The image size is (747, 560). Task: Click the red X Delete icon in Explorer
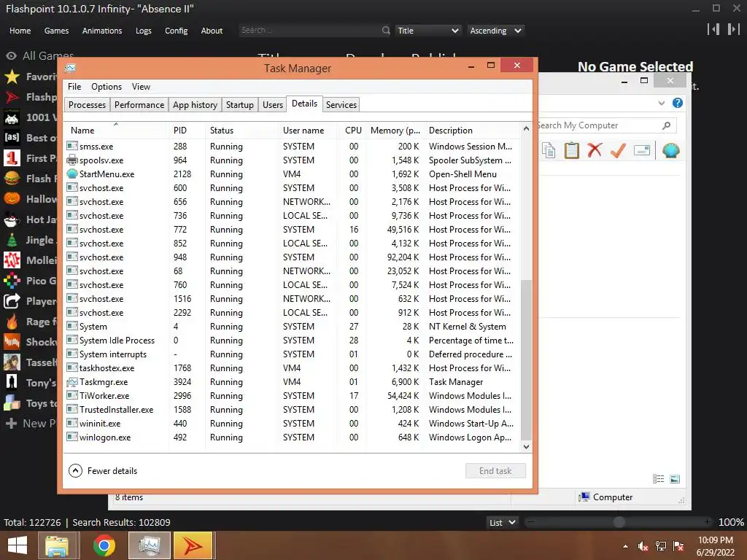(x=595, y=150)
